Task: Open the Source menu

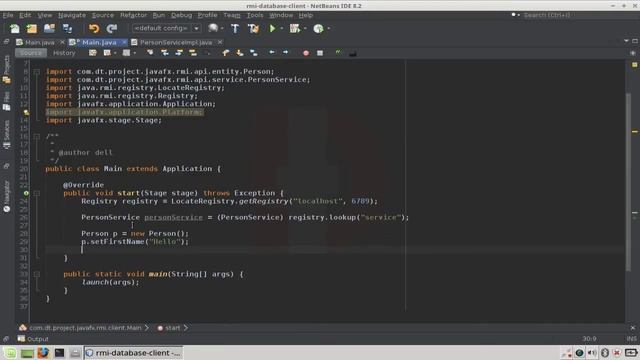Action: pyautogui.click(x=102, y=15)
